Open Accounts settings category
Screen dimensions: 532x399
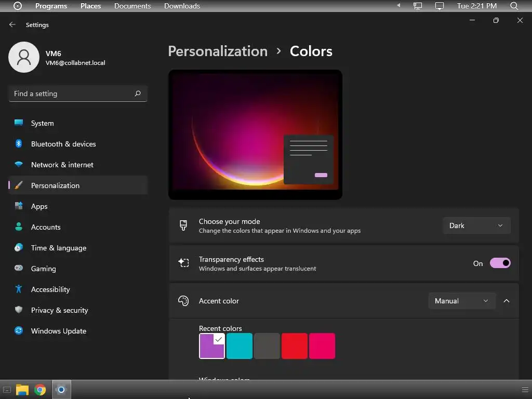[x=78, y=227]
